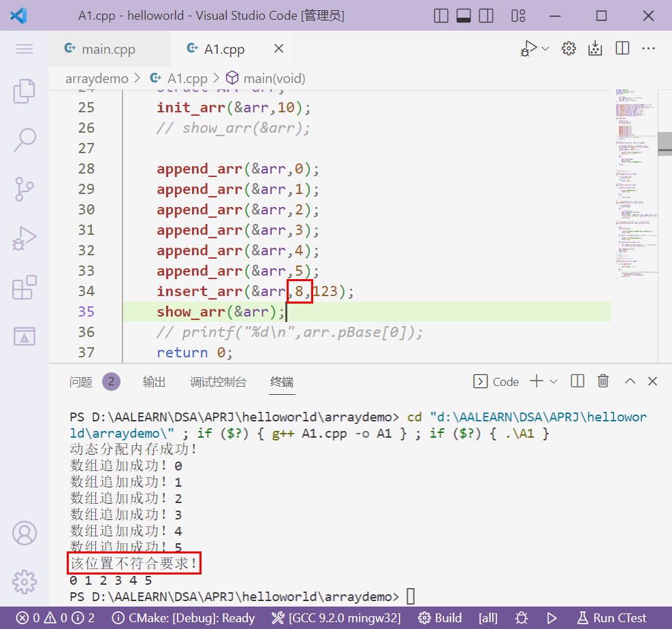
Task: Click CMake: [Debug]: Ready status item
Action: click(183, 618)
